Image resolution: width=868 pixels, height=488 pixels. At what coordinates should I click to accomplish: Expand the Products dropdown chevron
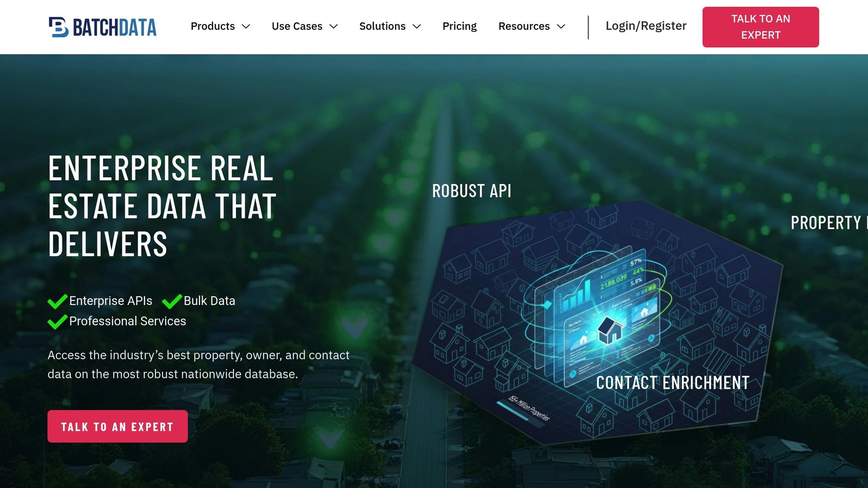pyautogui.click(x=246, y=26)
